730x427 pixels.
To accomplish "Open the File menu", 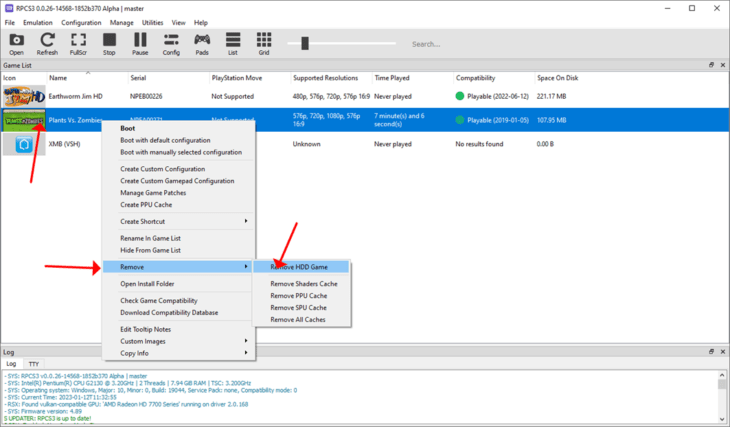I will (x=10, y=22).
